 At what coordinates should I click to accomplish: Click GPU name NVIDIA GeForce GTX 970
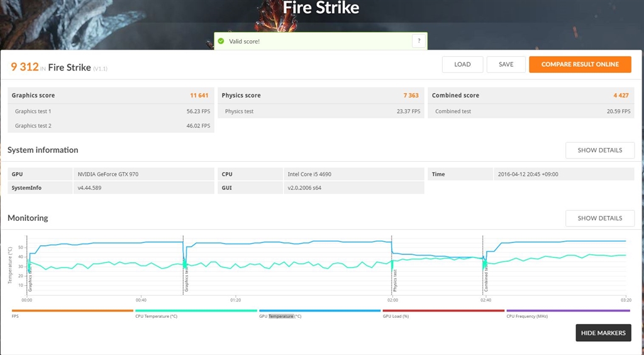tap(108, 174)
